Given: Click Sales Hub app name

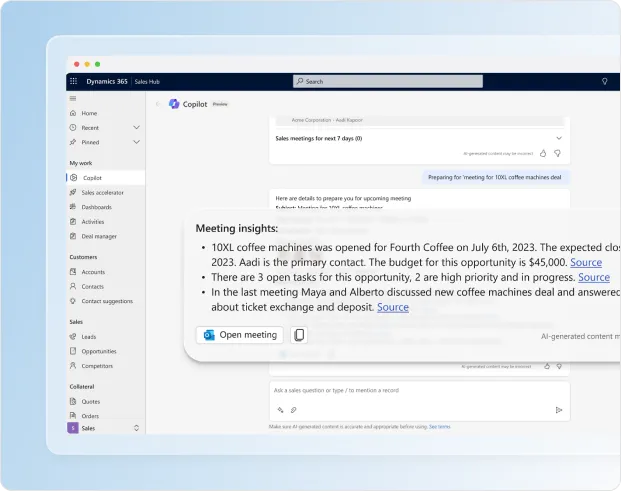Looking at the screenshot, I should [x=147, y=82].
